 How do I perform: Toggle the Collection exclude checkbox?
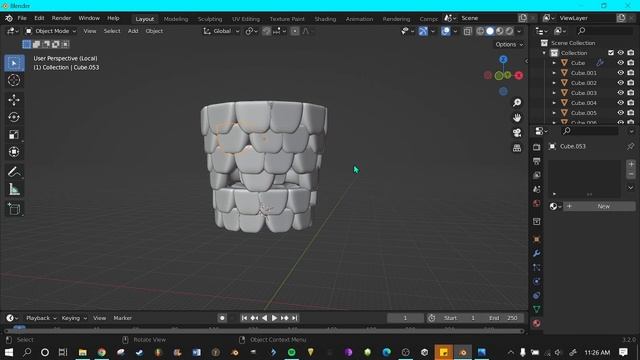coord(611,53)
